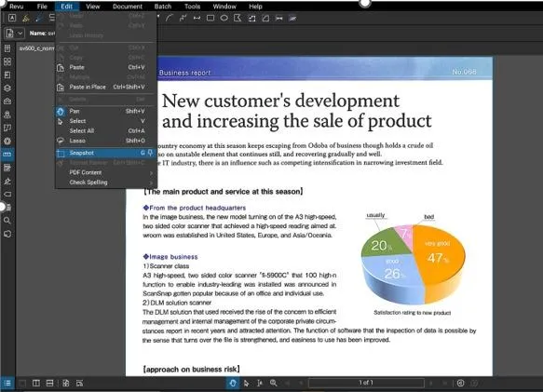Open the document profile dropdown arrow
Viewport: 543px width, 392px height.
(x=20, y=34)
